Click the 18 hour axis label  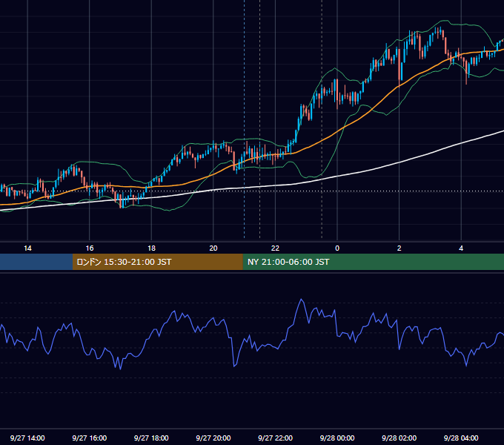pyautogui.click(x=151, y=248)
